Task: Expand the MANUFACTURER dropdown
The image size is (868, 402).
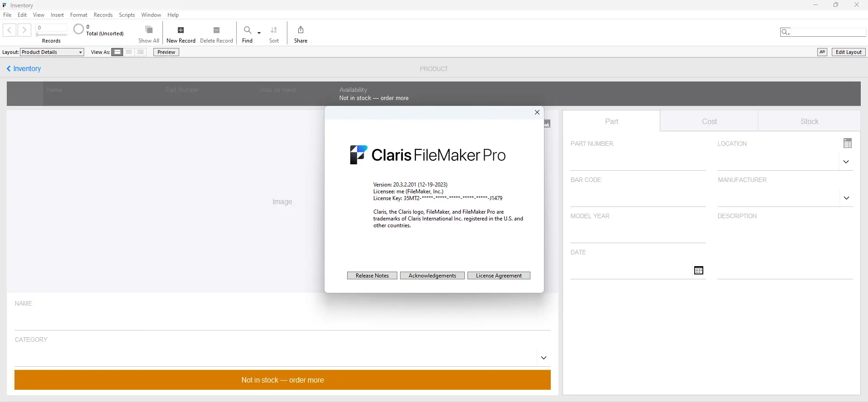Action: pyautogui.click(x=846, y=198)
